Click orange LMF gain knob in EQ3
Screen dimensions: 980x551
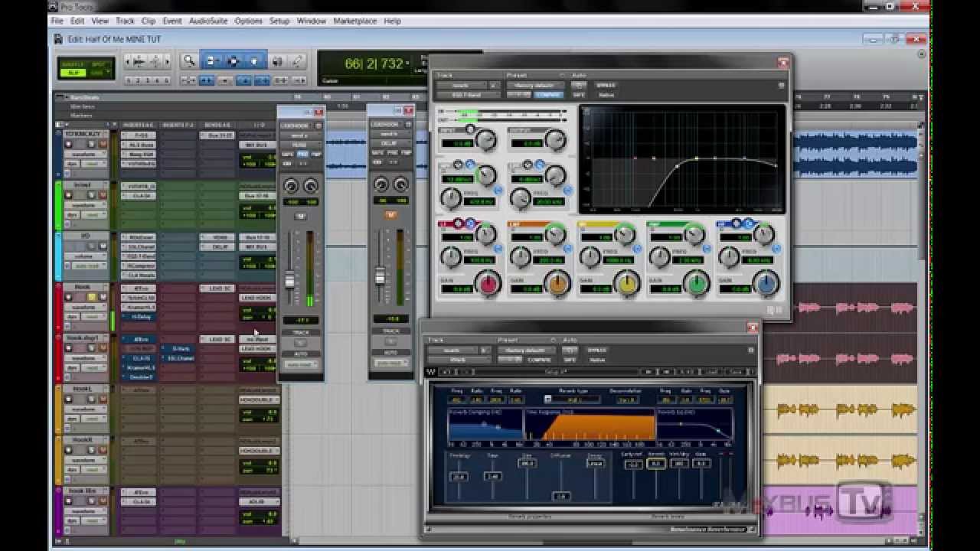(557, 284)
